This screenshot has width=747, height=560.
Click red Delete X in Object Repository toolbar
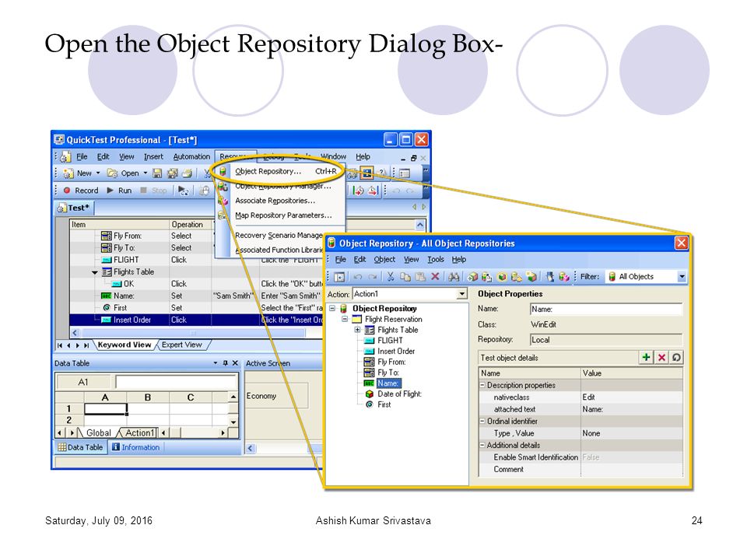tap(435, 277)
